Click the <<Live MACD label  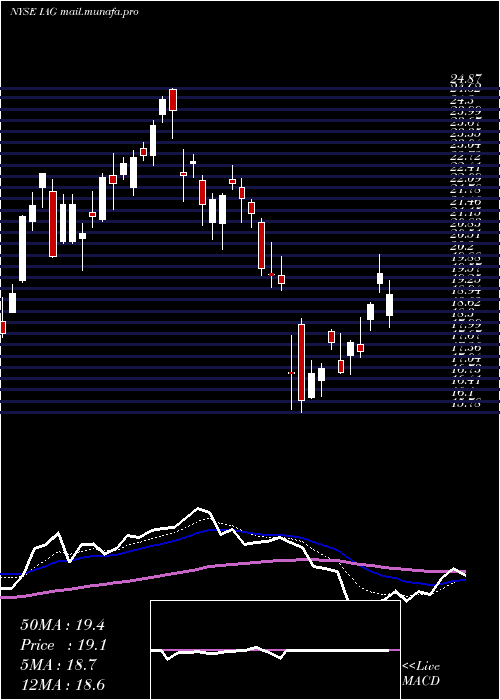pyautogui.click(x=421, y=674)
